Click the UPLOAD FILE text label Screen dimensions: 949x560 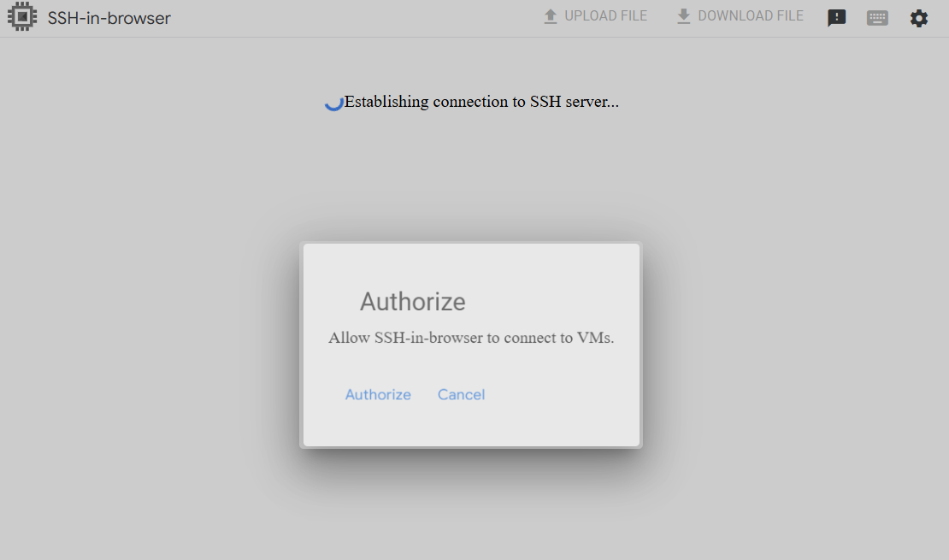click(x=606, y=15)
